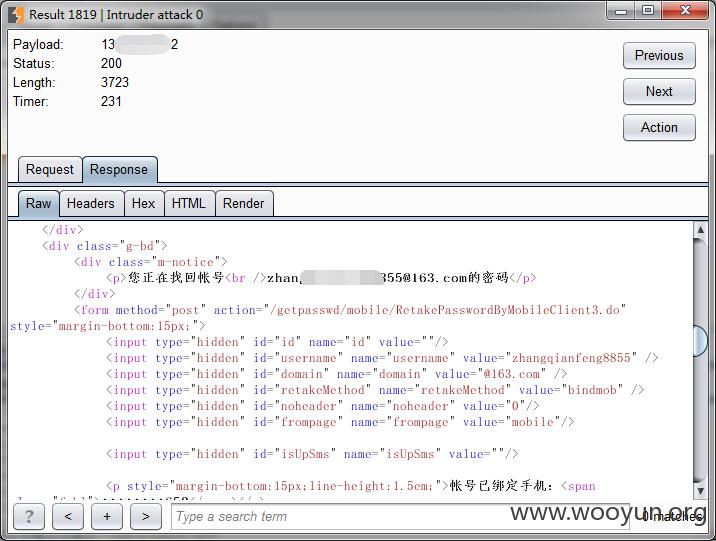The image size is (716, 541).
Task: Click the Status value 200
Action: pyautogui.click(x=111, y=63)
